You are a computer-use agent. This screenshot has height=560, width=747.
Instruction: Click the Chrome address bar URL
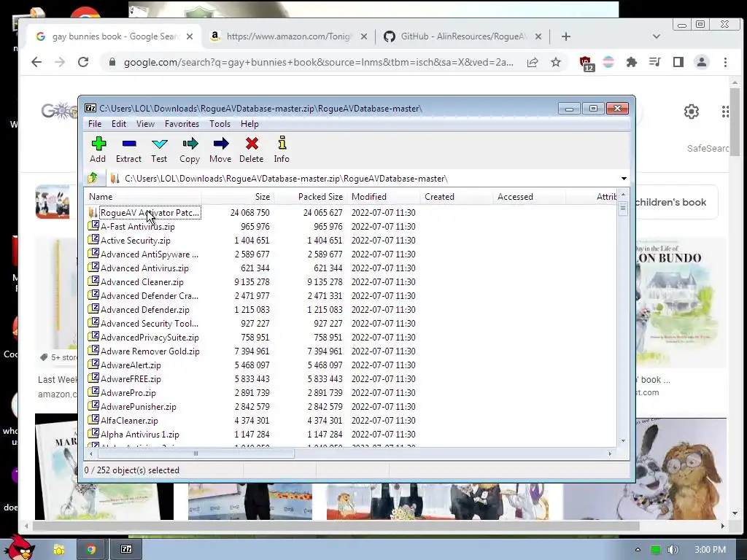click(x=318, y=63)
